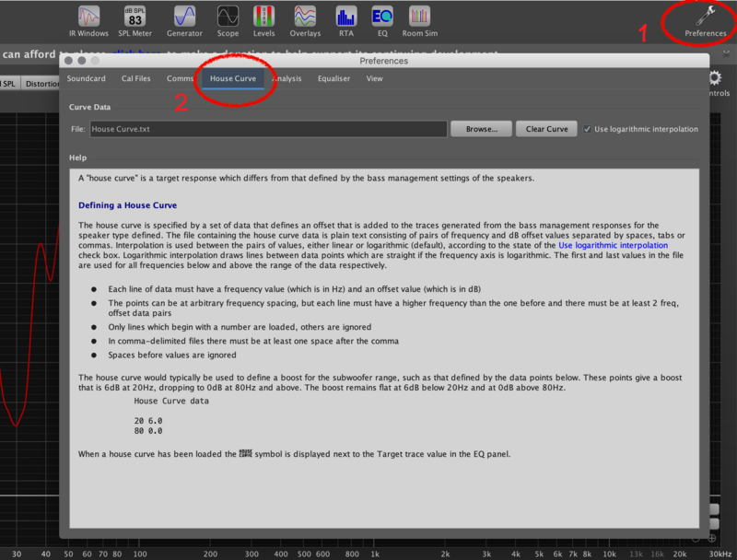Launch the signal Generator
Image resolution: width=737 pixels, height=560 pixels.
point(184,18)
